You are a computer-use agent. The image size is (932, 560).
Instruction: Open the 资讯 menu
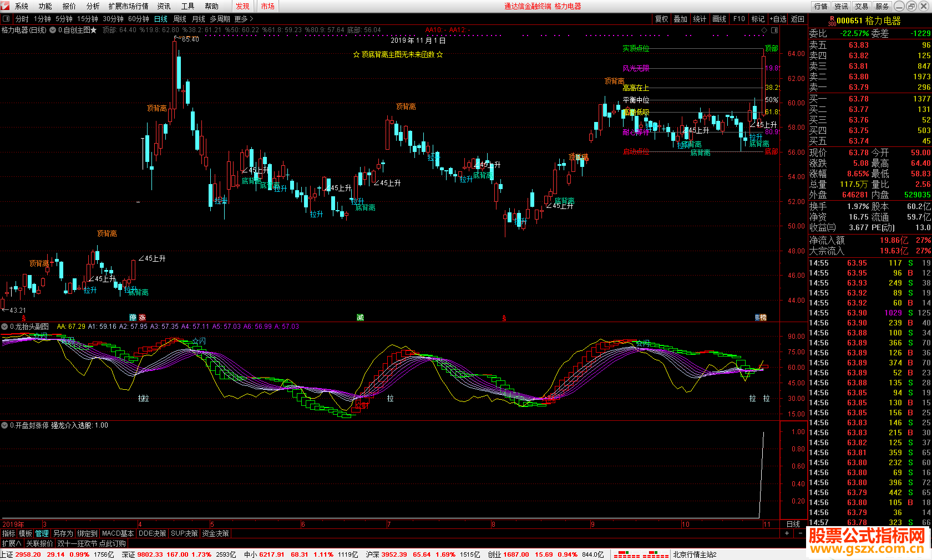click(164, 6)
